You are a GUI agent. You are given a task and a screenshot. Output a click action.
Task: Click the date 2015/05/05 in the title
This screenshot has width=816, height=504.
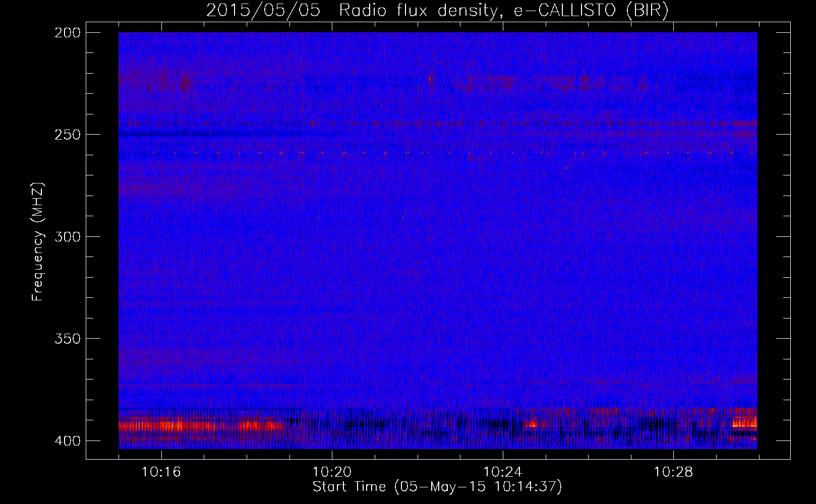click(x=263, y=11)
